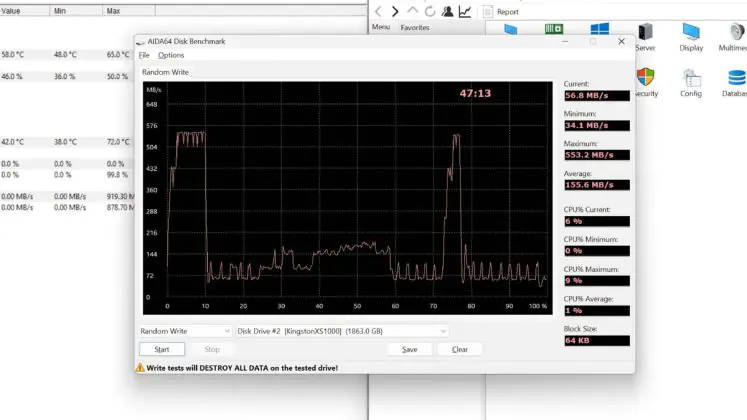This screenshot has width=747, height=420.
Task: Expand the Random Write test type dropdown
Action: [x=185, y=331]
